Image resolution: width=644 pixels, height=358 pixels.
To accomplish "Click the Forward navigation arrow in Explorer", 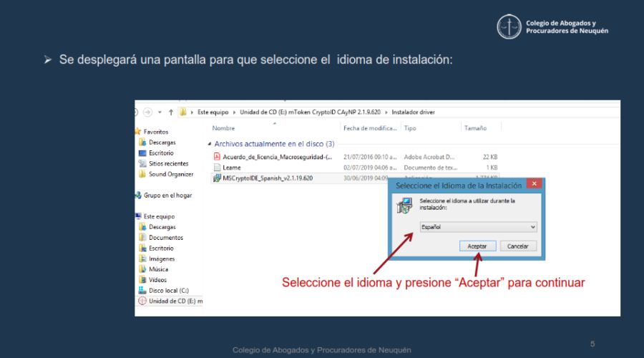I will 147,112.
